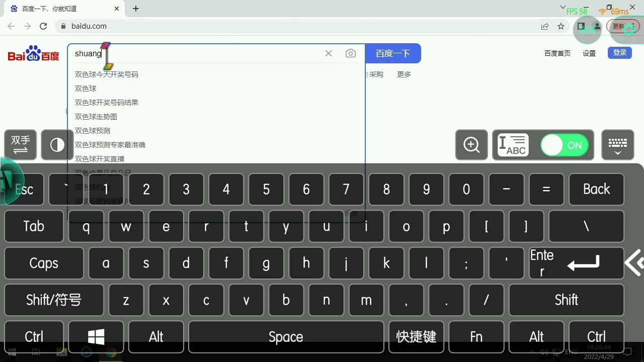Image resolution: width=644 pixels, height=362 pixels.
Task: Reload the page
Action: [43, 26]
